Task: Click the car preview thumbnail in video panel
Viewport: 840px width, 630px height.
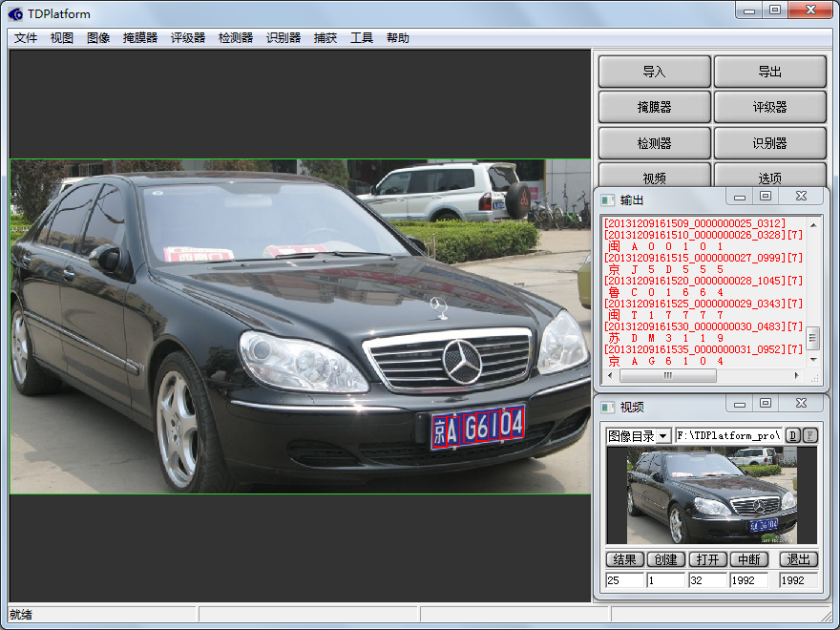Action: [712, 495]
